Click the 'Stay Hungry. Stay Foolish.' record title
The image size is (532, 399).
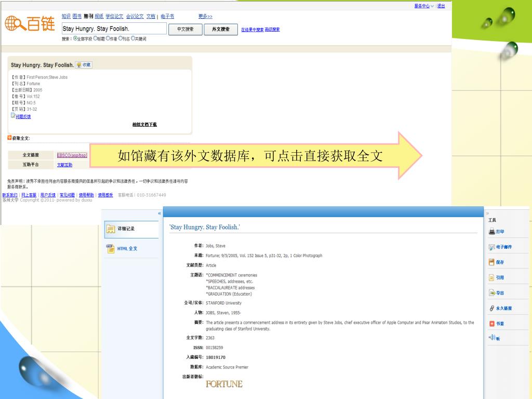204,228
